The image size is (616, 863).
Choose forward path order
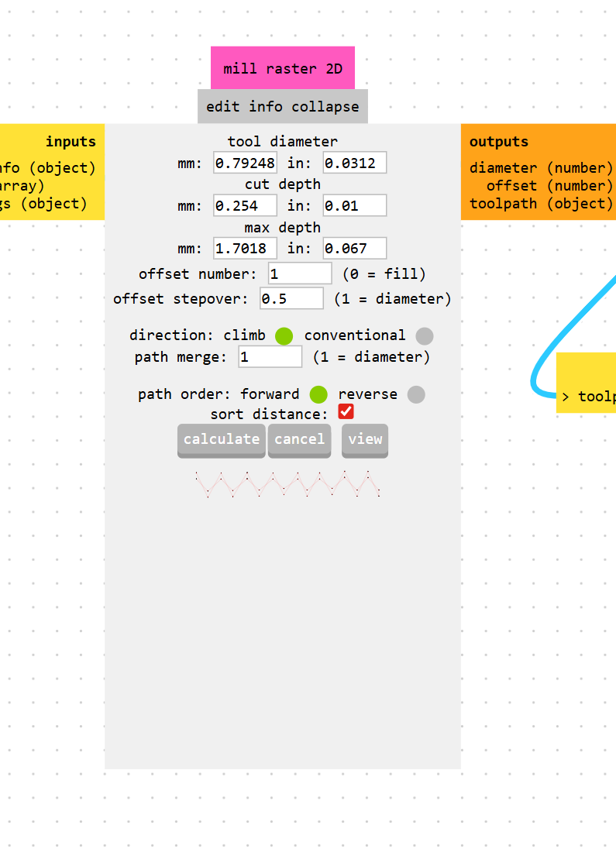pos(318,394)
